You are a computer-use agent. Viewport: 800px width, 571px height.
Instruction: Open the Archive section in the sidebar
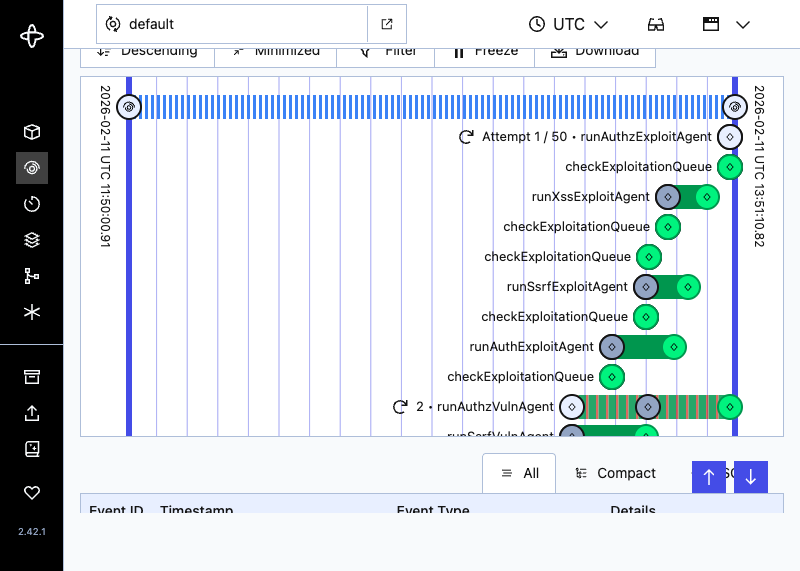32,377
